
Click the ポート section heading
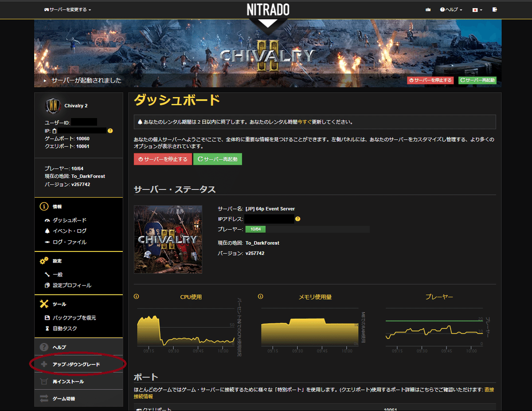coord(146,377)
